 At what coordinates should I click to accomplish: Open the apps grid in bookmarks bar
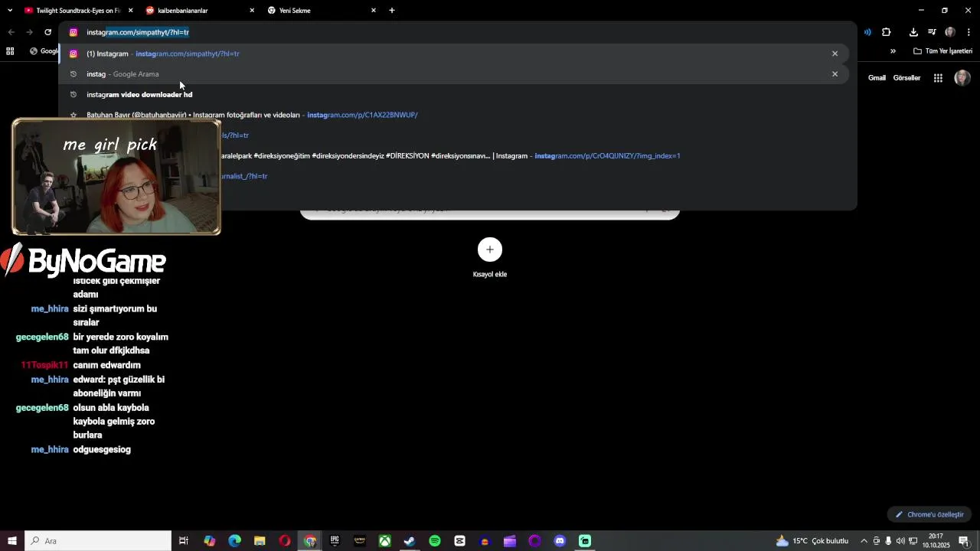coord(10,51)
